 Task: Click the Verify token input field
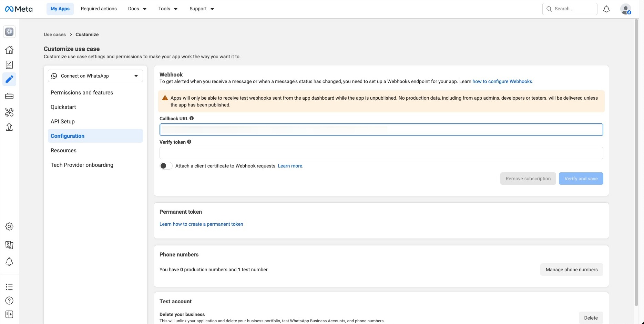click(381, 153)
